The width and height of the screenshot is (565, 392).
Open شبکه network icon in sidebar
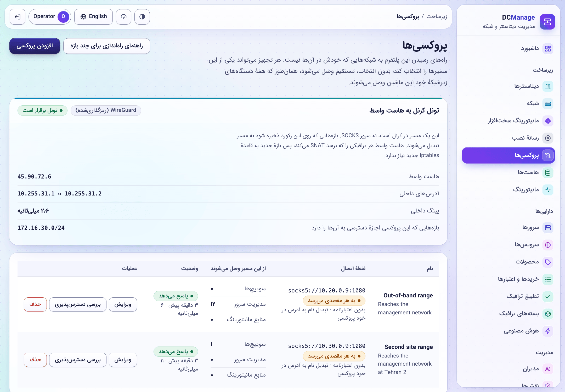[548, 103]
